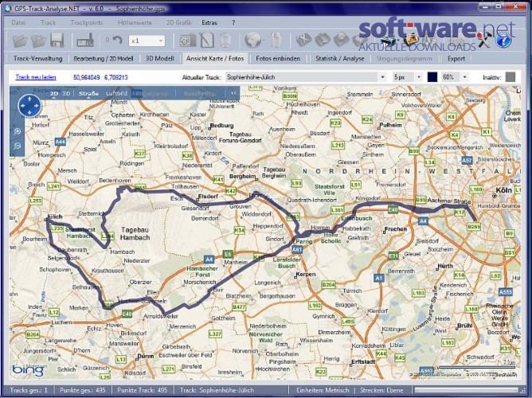Select the Straße road map style
The height and width of the screenshot is (398, 532).
click(x=88, y=94)
